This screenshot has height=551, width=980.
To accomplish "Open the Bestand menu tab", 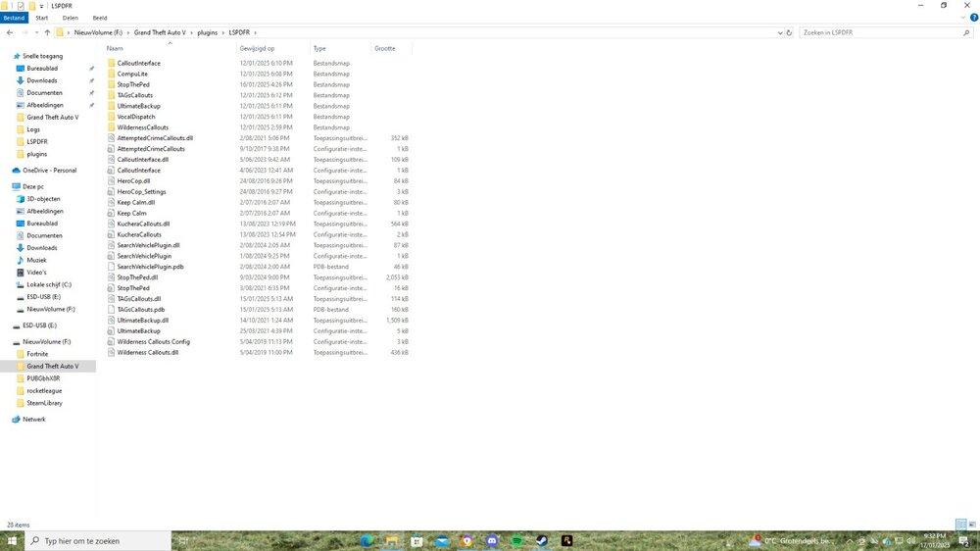I will (14, 18).
